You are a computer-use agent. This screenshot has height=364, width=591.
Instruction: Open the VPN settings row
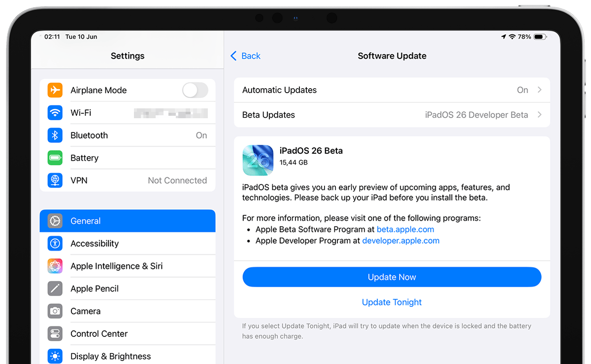coord(128,180)
